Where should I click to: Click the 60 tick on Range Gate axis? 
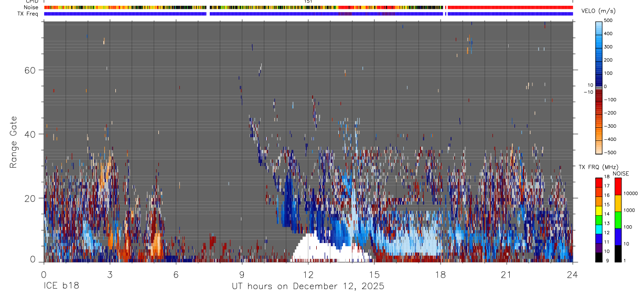click(31, 70)
